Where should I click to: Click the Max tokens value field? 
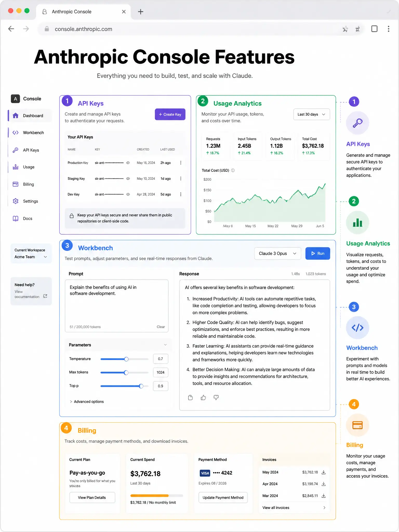pyautogui.click(x=161, y=373)
